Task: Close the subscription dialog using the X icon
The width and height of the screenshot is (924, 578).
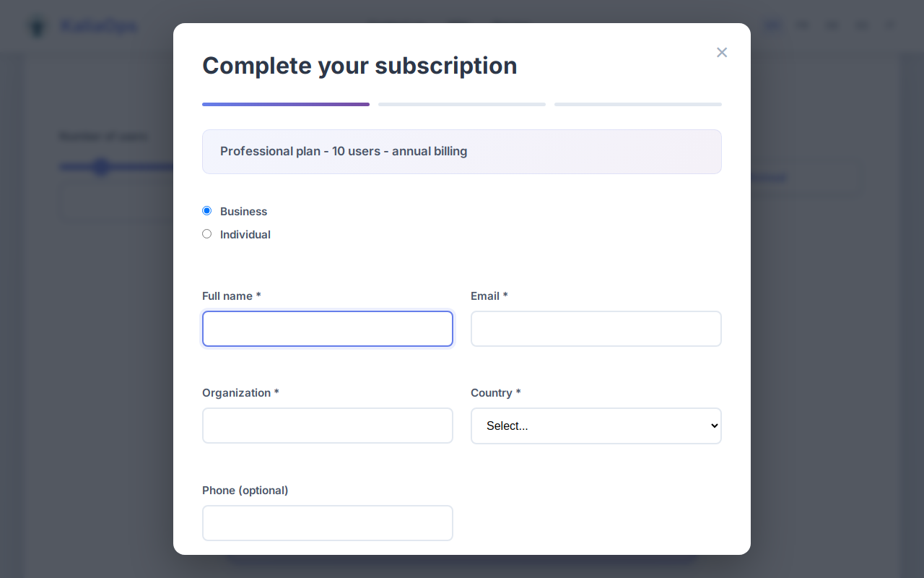Action: [x=722, y=52]
